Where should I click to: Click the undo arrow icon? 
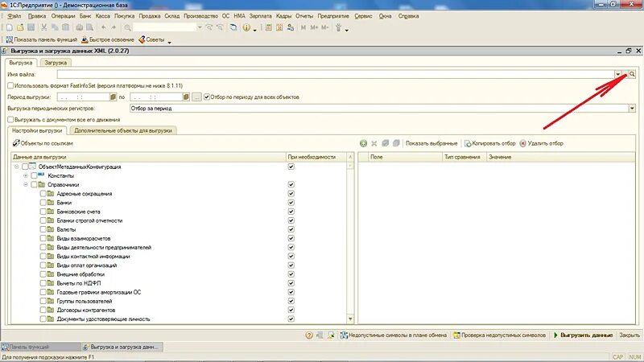coord(104,27)
